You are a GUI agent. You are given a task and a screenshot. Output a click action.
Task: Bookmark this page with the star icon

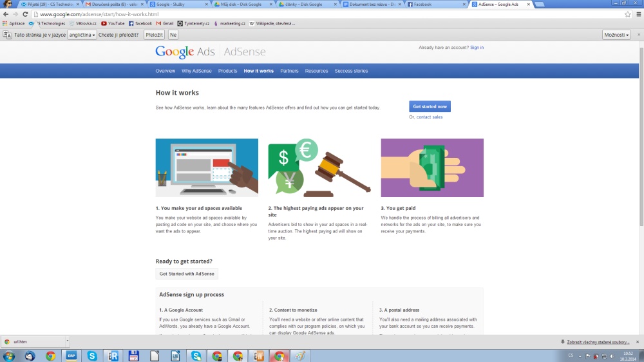(627, 14)
